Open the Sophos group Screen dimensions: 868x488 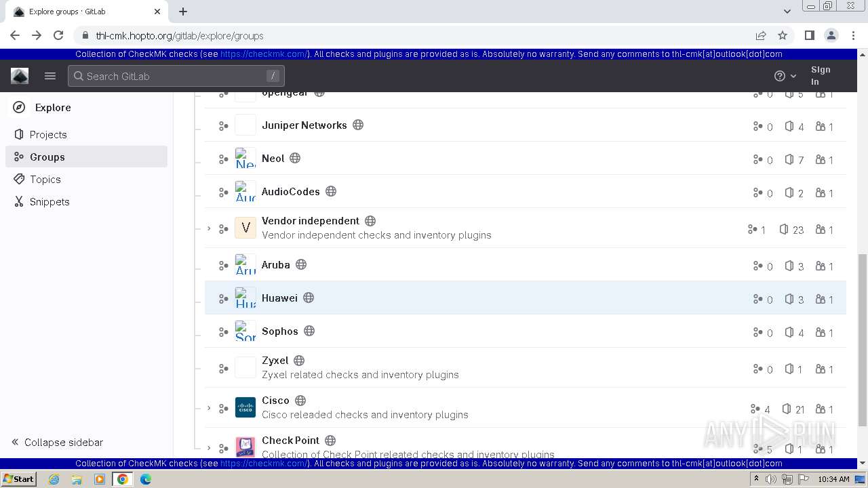[280, 331]
